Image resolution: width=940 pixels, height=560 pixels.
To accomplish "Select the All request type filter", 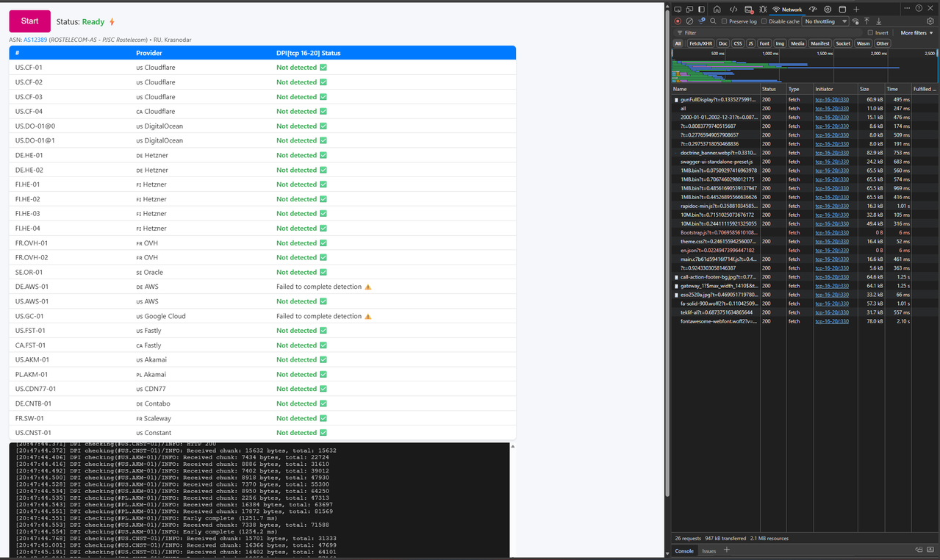I will click(x=678, y=43).
